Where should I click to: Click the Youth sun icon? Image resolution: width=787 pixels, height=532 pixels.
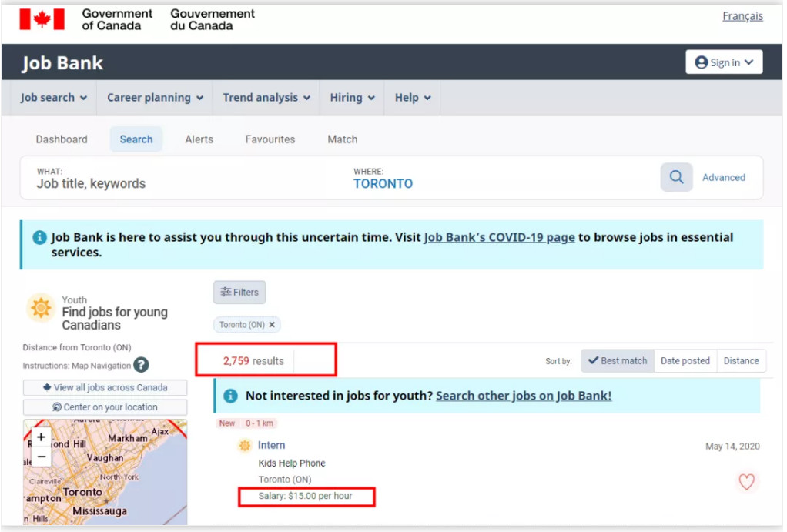coord(40,308)
